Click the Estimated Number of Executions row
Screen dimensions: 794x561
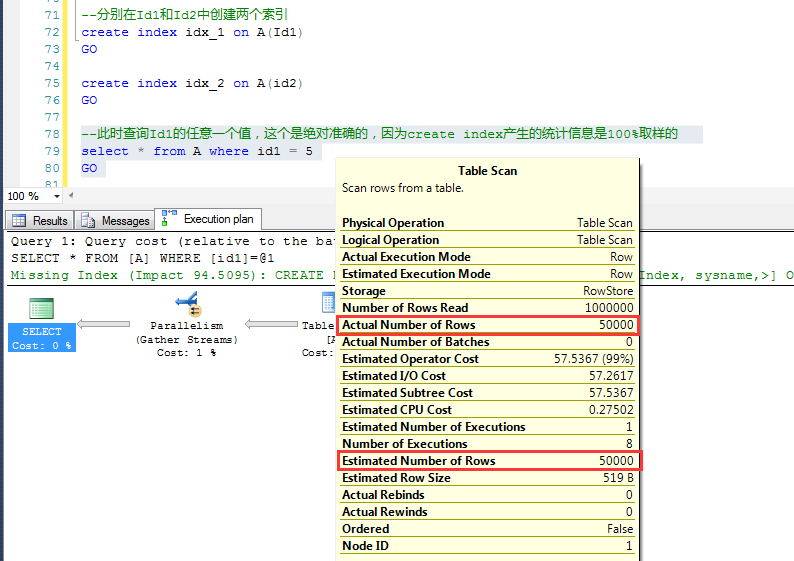[x=488, y=427]
